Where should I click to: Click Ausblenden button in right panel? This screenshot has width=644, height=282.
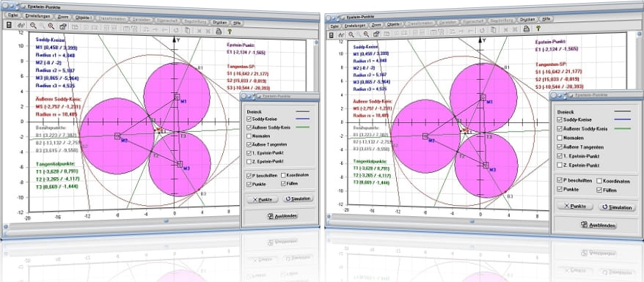click(599, 225)
